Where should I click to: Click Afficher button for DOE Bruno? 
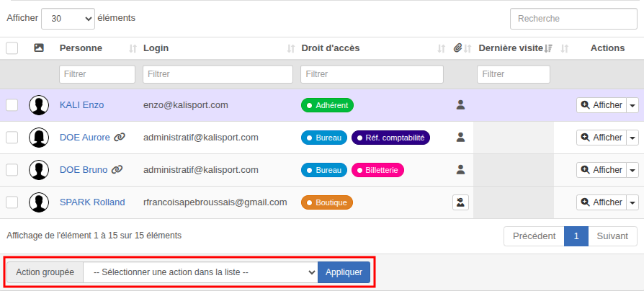601,170
